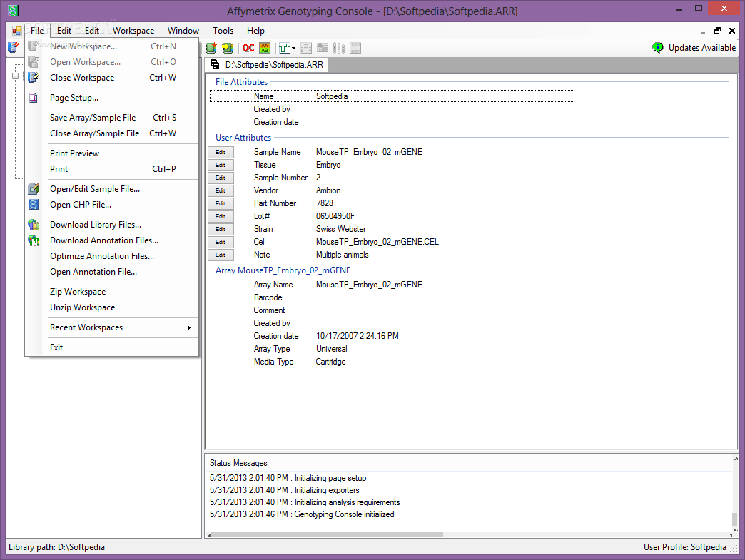Choose Close Array/Sample File
745x560 pixels.
pyautogui.click(x=112, y=133)
